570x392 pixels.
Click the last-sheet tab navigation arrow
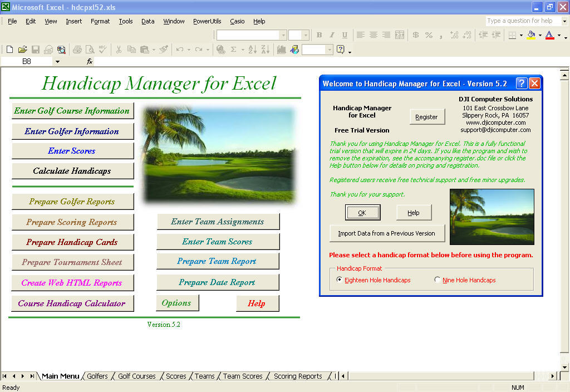tap(32, 376)
